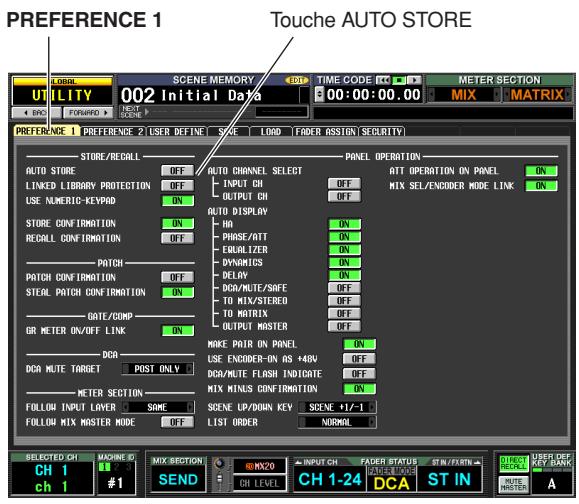Click right arrow of DCA MUTE TARGET
The height and width of the screenshot is (504, 579).
[x=190, y=369]
